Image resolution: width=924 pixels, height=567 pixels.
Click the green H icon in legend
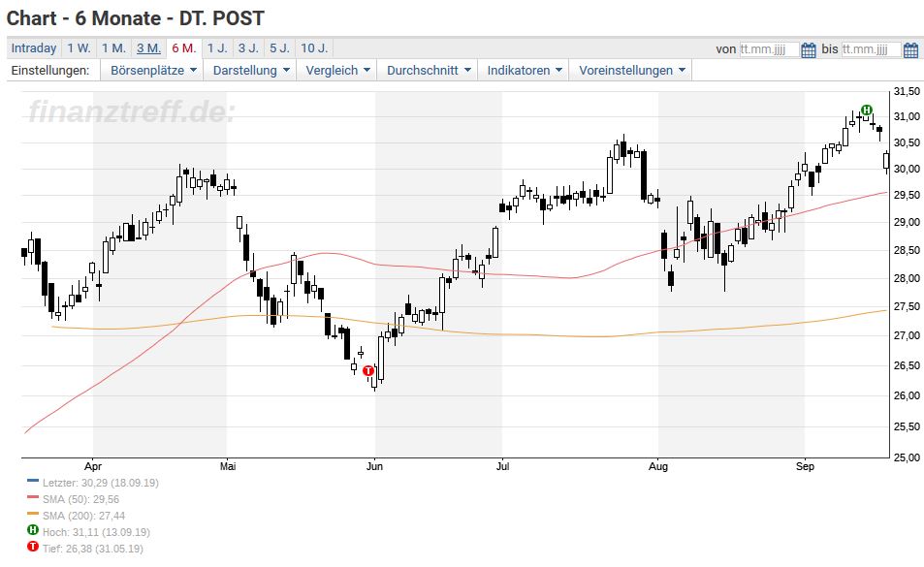click(x=33, y=530)
